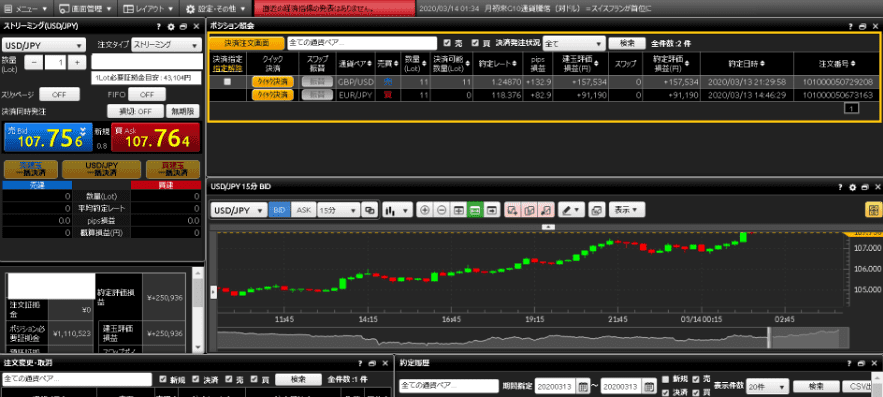Zoom out on the USD/JPY chart
The image size is (883, 397).
(x=442, y=210)
